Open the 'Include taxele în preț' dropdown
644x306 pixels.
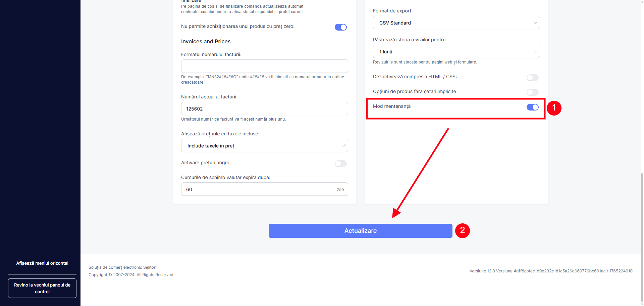(x=264, y=146)
